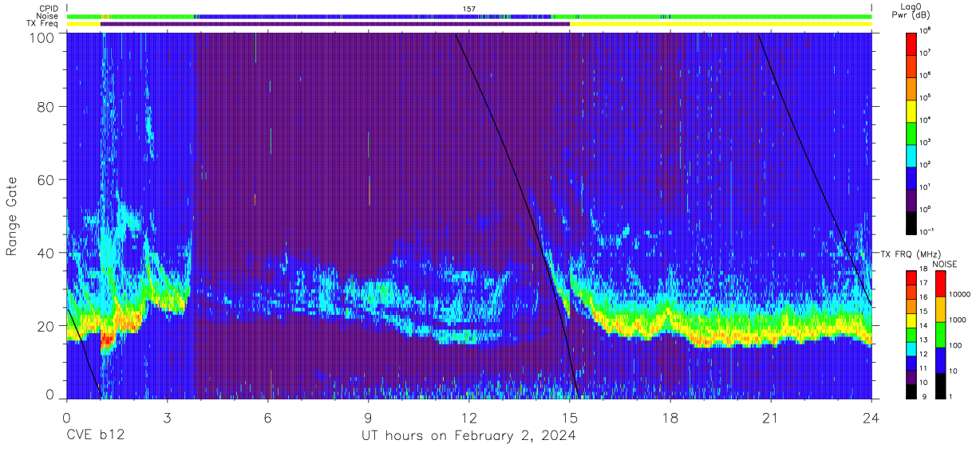Click the "TX Freq" row label
Image resolution: width=980 pixels, height=452 pixels.
[x=43, y=24]
